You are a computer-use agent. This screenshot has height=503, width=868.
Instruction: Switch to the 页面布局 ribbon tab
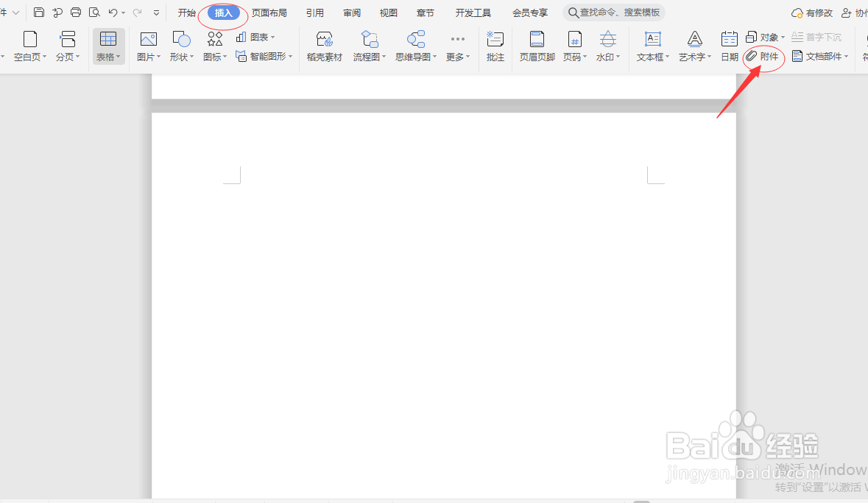click(269, 12)
